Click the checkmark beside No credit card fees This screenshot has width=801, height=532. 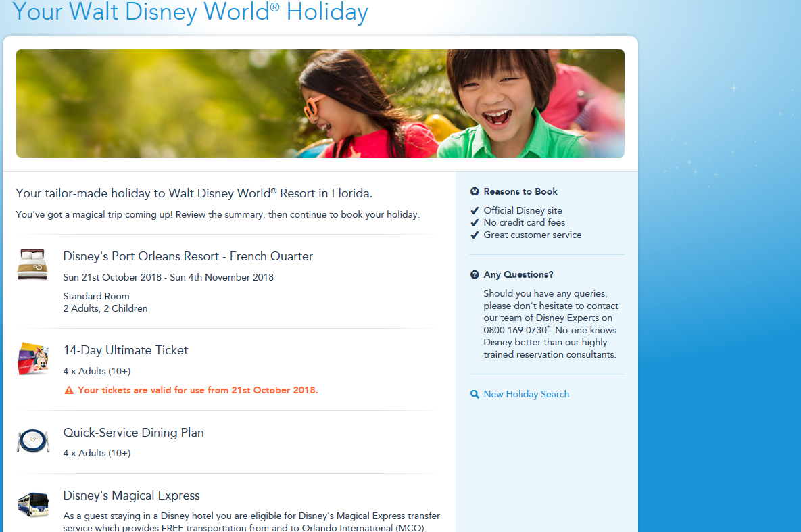475,223
